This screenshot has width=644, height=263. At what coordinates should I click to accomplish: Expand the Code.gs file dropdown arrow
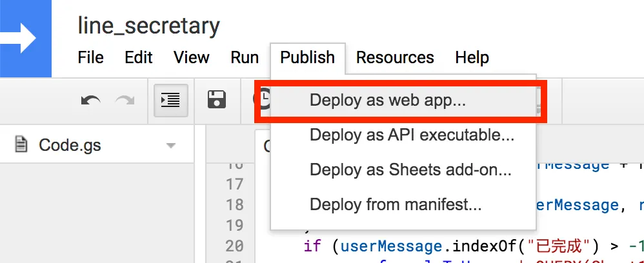[x=171, y=146]
